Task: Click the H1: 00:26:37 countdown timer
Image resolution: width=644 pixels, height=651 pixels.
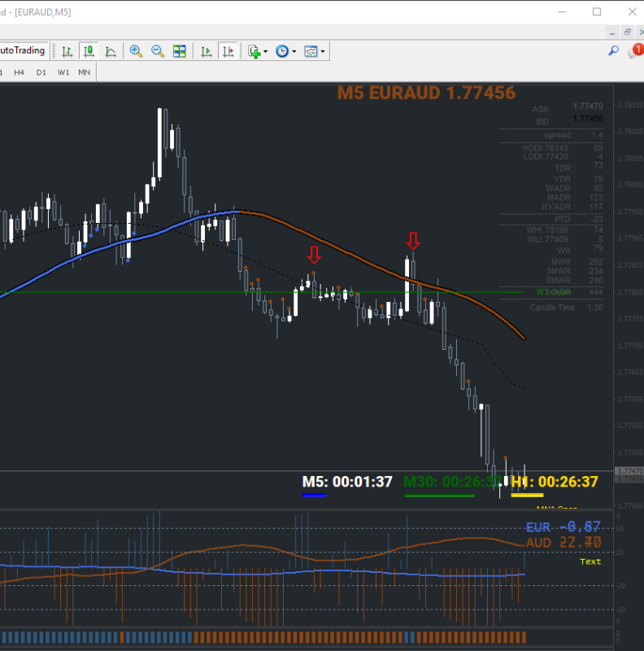Action: pyautogui.click(x=555, y=482)
